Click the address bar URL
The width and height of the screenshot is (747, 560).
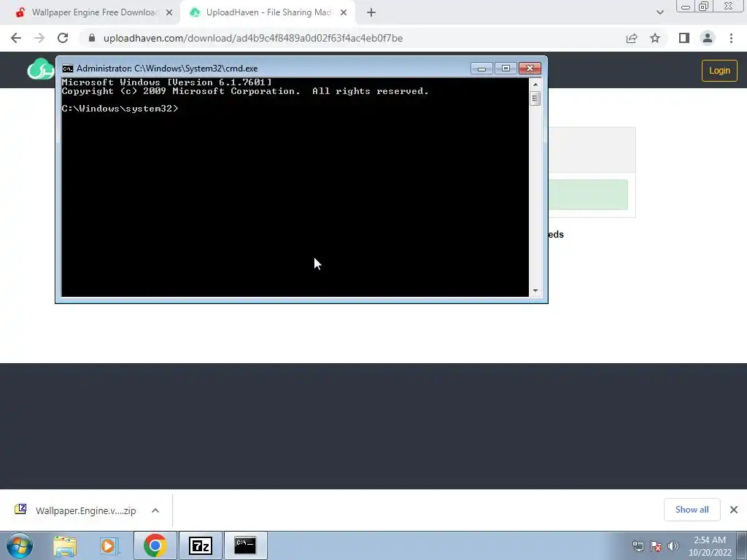[x=253, y=38]
